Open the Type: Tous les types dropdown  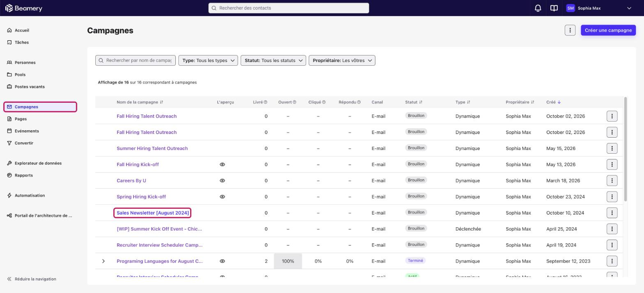coord(208,60)
